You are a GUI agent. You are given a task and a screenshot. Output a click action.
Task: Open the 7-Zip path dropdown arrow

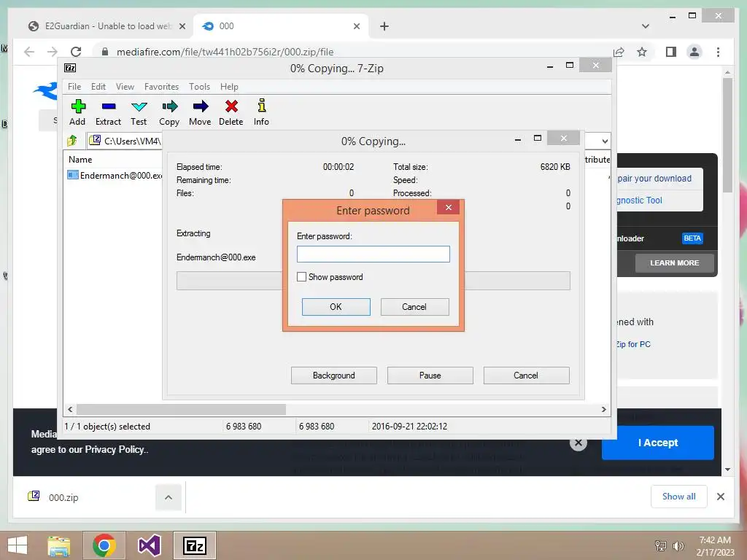605,141
